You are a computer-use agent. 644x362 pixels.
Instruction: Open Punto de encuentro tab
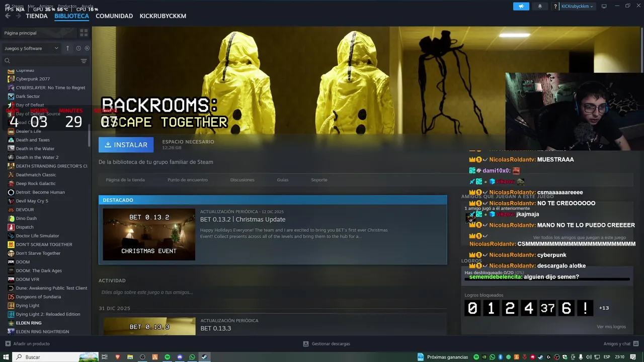[x=188, y=179]
